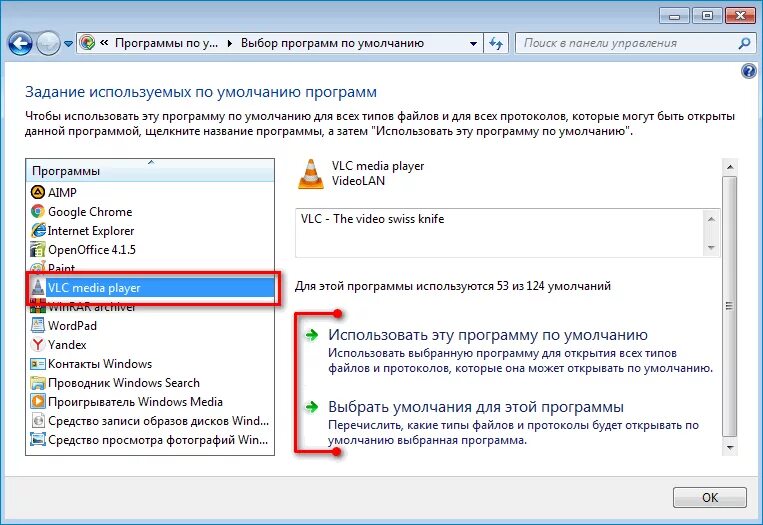Image resolution: width=763 pixels, height=525 pixels.
Task: Click the VLC cone icon in list
Action: coord(37,287)
